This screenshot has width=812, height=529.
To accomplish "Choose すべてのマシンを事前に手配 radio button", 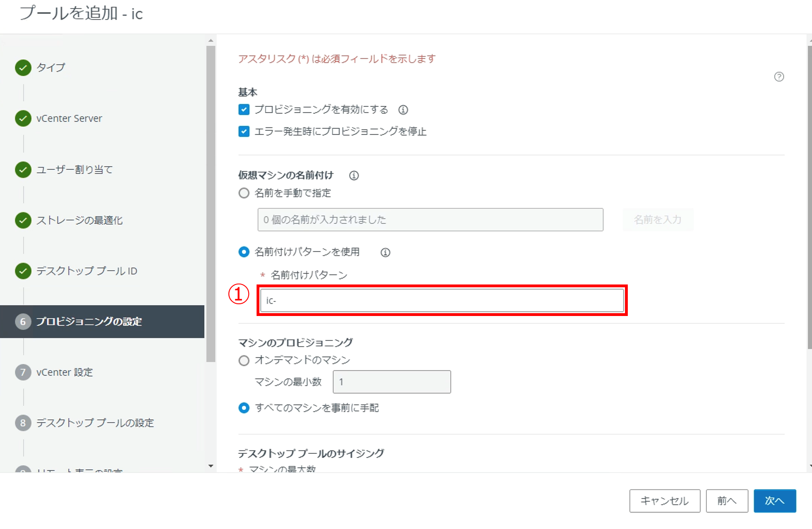I will click(x=244, y=408).
